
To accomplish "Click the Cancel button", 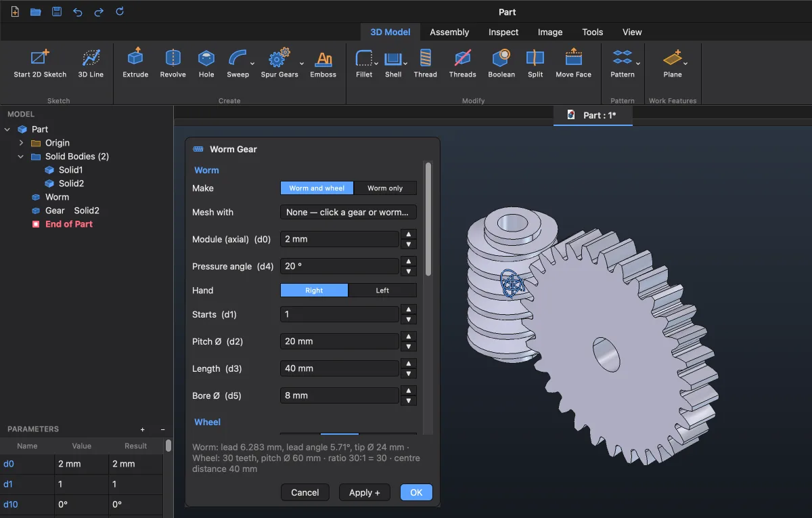I will coord(305,492).
